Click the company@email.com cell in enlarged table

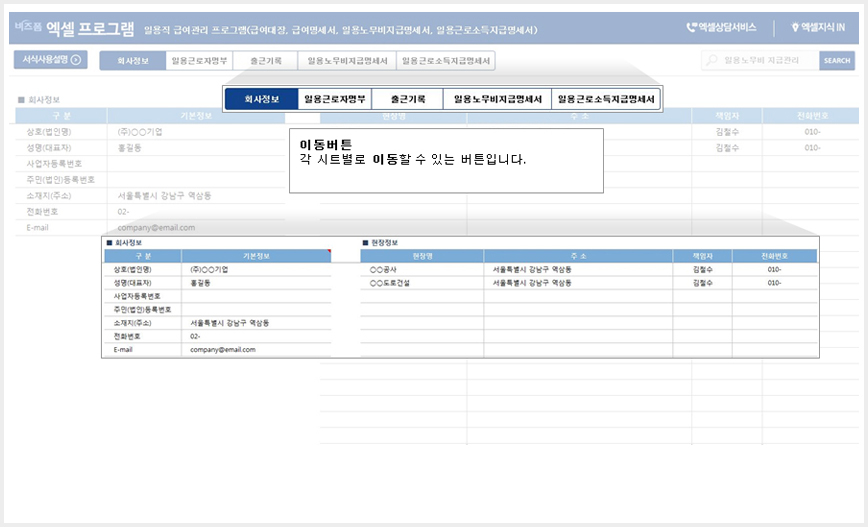[x=256, y=350]
